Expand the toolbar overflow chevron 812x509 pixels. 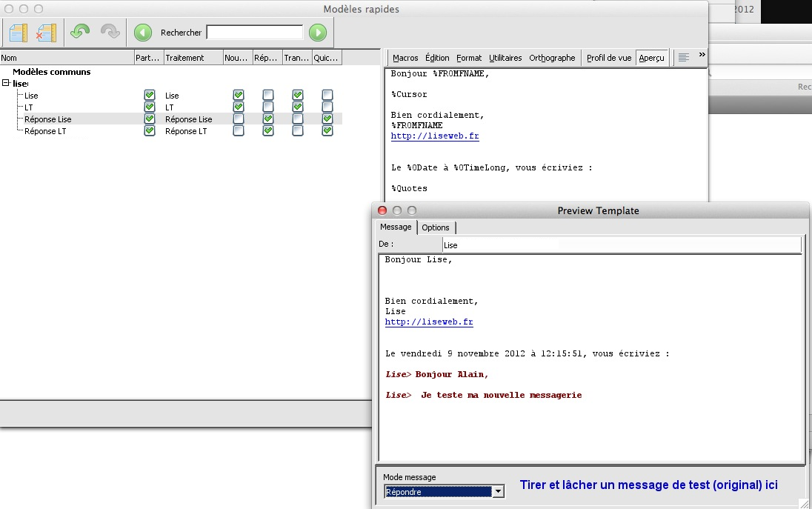702,56
